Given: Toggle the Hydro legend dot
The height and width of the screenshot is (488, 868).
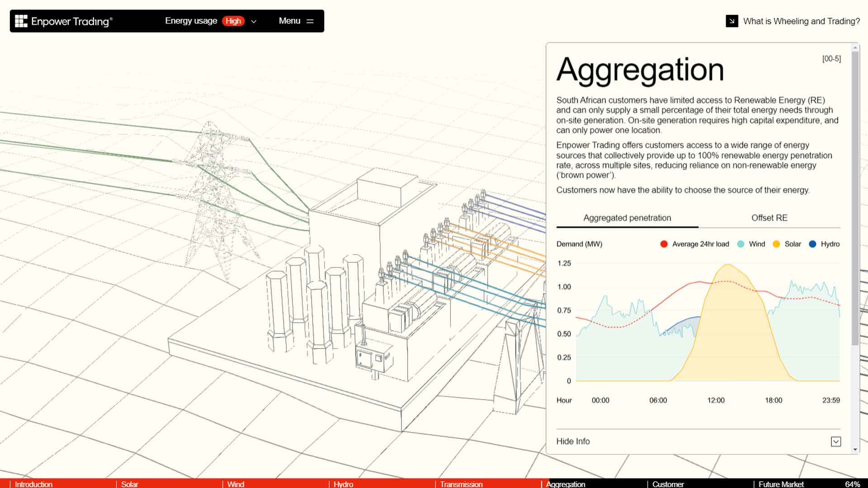Looking at the screenshot, I should coord(812,244).
